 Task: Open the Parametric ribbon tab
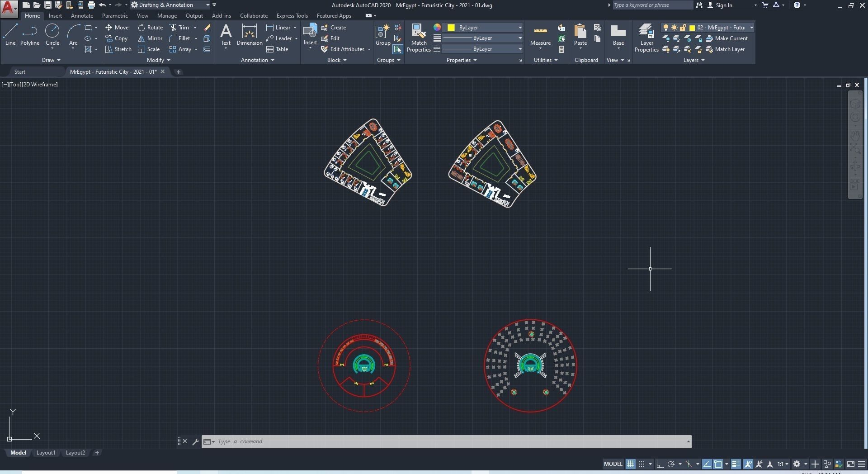115,16
